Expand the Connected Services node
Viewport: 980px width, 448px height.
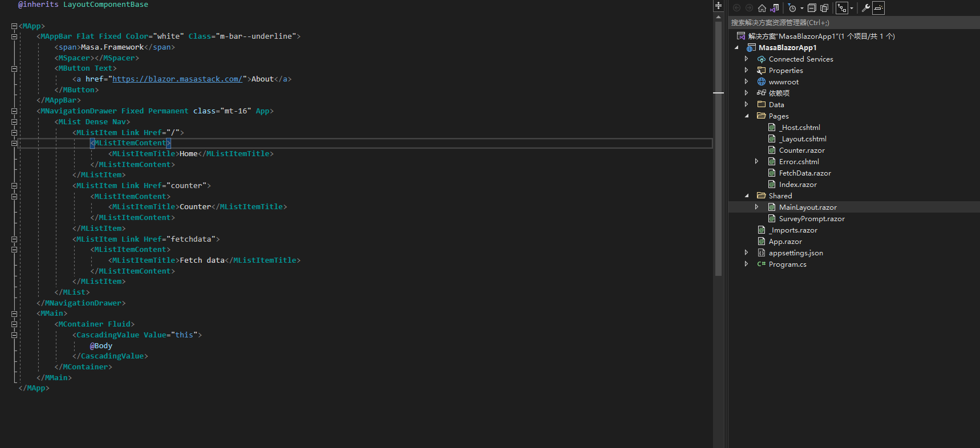tap(746, 59)
